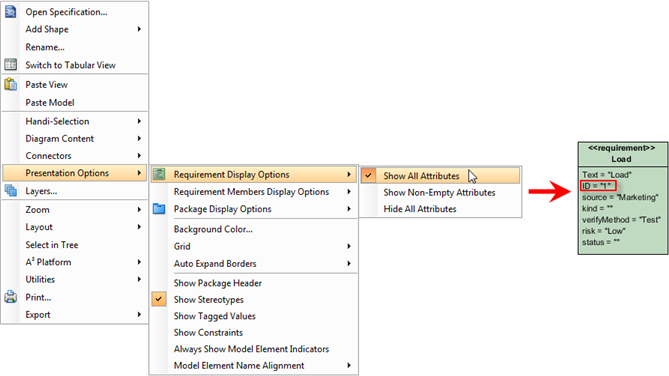
Task: Click the Layers stacked sheets icon
Action: tap(11, 191)
